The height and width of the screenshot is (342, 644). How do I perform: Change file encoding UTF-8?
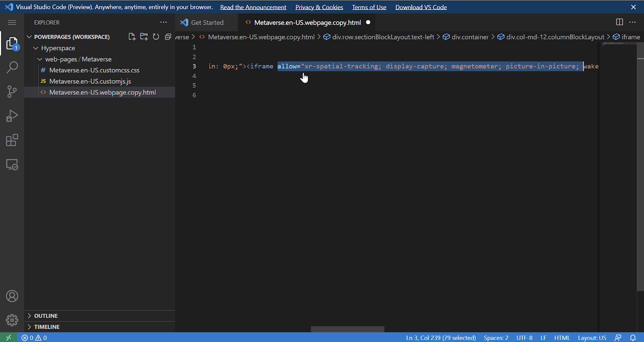pos(524,338)
